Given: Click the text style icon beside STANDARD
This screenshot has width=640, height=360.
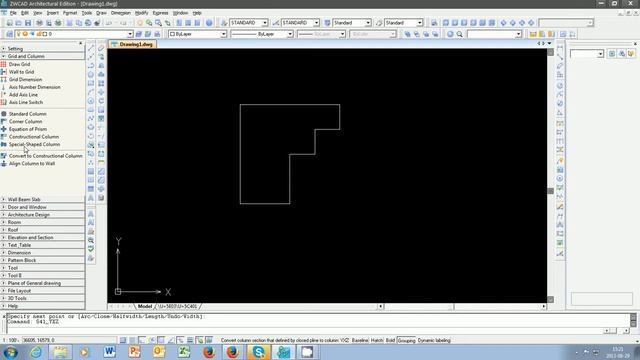Looking at the screenshot, I should pos(224,23).
